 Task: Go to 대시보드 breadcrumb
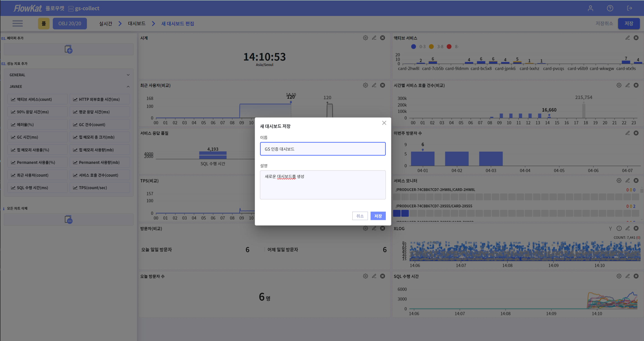pyautogui.click(x=136, y=23)
